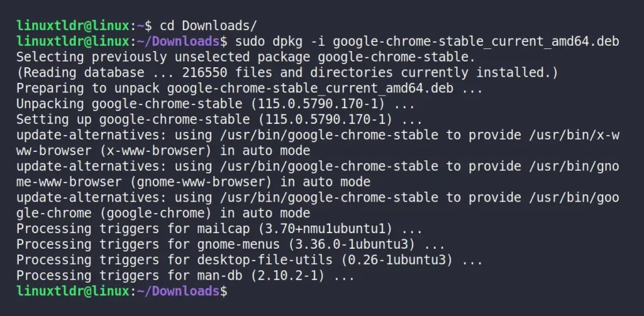
Task: Click the 'cd Downloads/' command text
Action: [208, 26]
